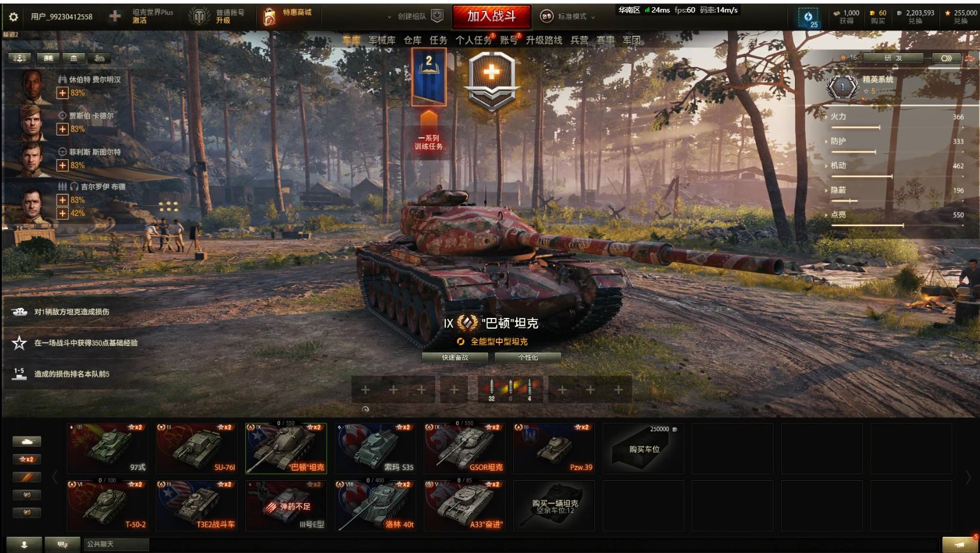The width and height of the screenshot is (980, 553).
Task: Click the crew books icon button
Action: coord(48,58)
